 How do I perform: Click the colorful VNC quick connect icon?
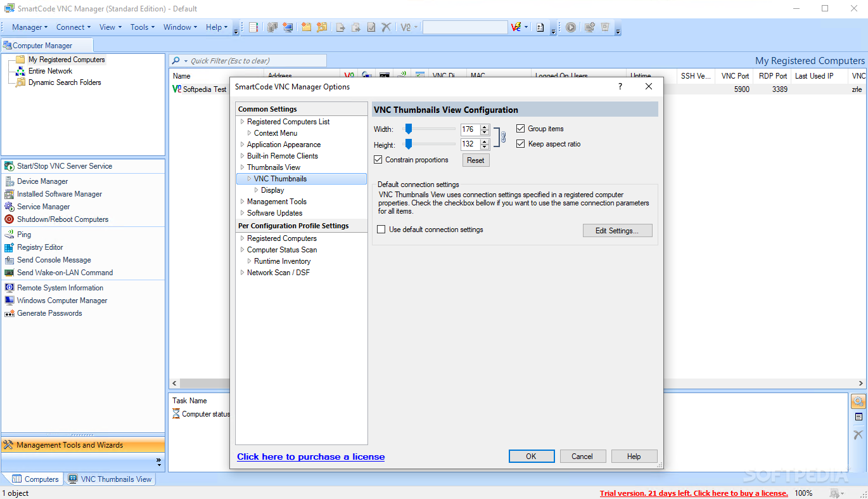coord(516,27)
